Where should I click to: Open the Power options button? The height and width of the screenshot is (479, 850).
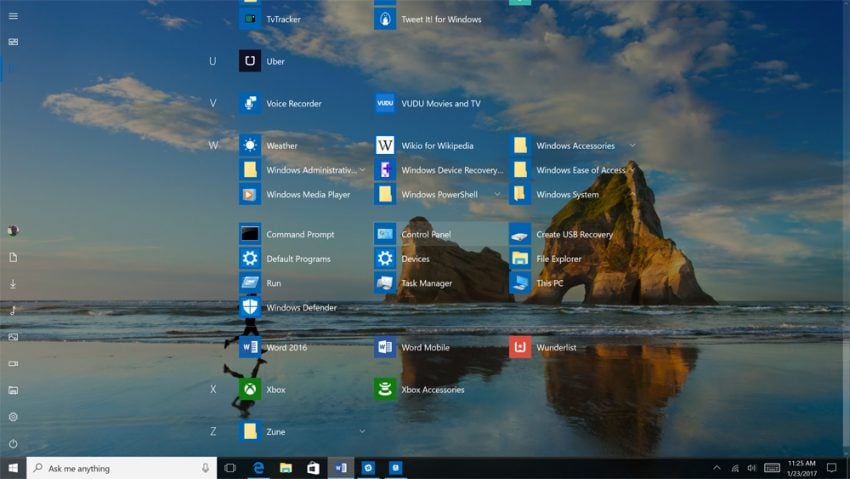[x=13, y=444]
